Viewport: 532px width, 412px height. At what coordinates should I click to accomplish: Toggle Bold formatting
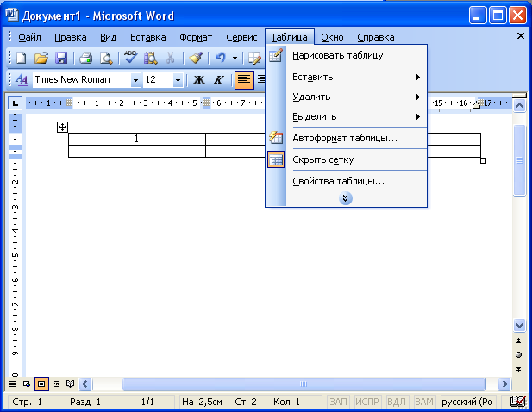199,80
